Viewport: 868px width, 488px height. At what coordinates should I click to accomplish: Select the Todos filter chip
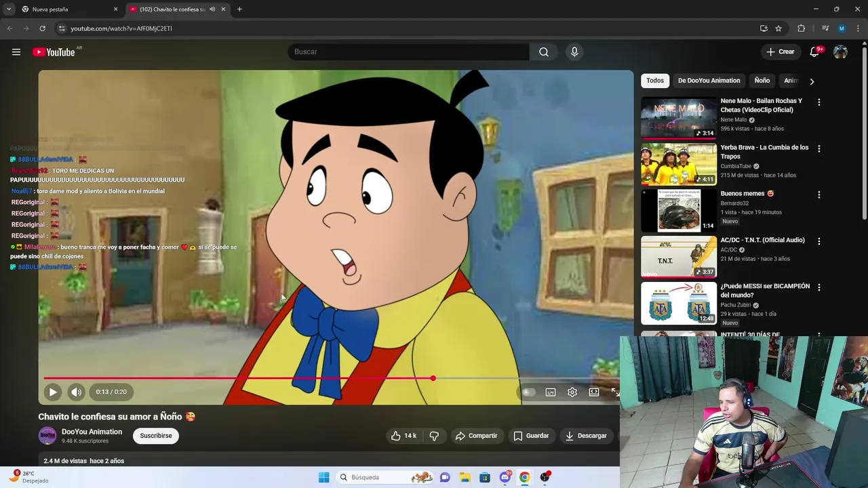(x=655, y=81)
